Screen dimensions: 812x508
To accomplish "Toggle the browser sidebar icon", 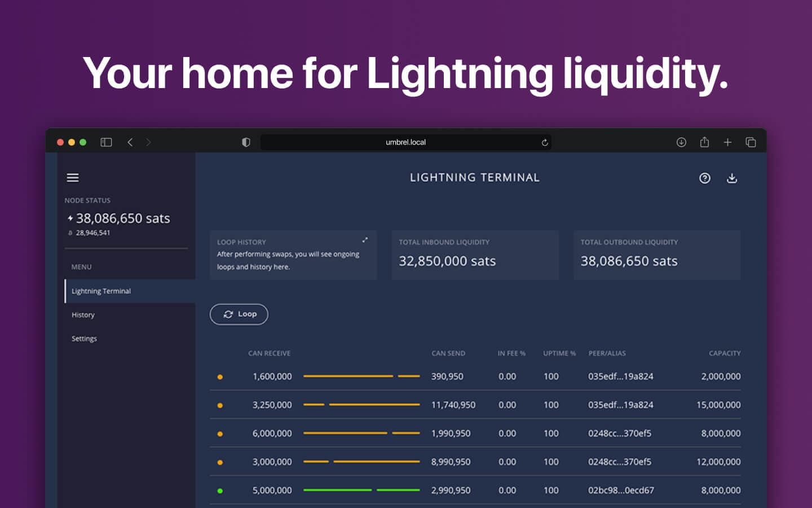I will (106, 142).
